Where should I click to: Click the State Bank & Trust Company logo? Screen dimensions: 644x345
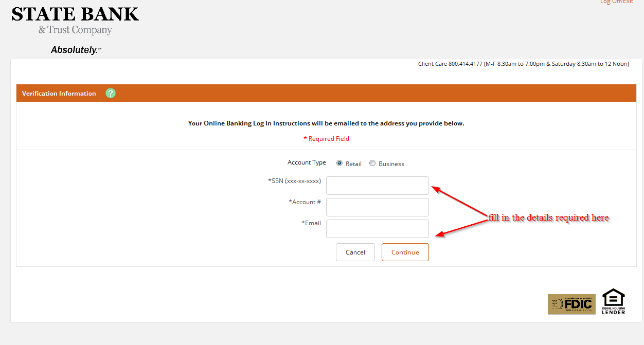click(x=75, y=21)
